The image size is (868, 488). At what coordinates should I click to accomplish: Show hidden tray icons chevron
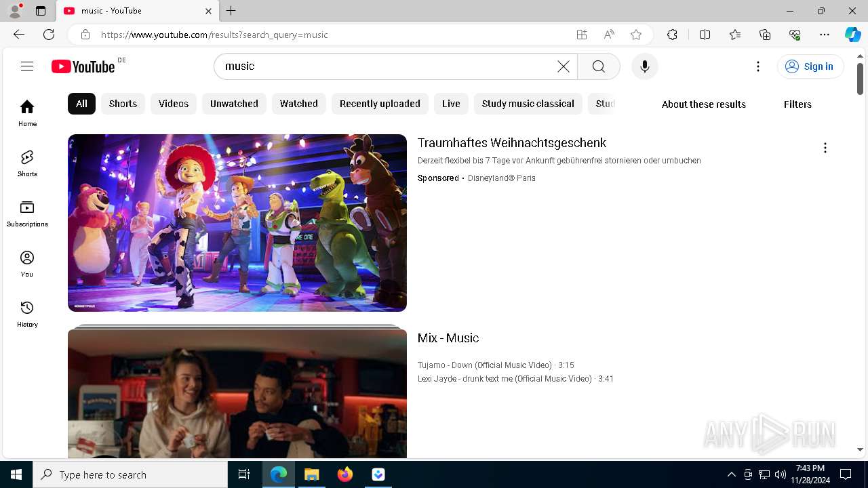pyautogui.click(x=731, y=474)
